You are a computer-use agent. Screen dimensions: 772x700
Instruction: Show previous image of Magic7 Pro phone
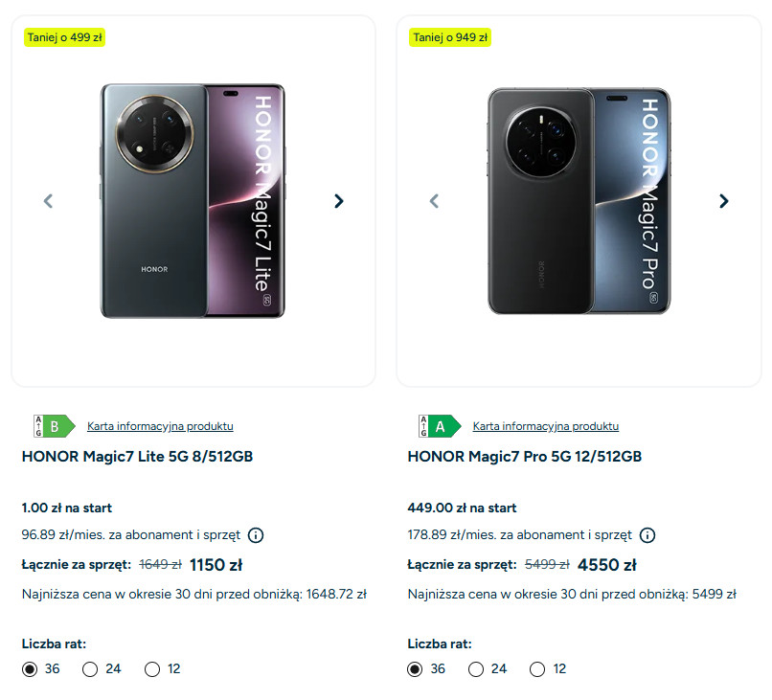pyautogui.click(x=434, y=201)
